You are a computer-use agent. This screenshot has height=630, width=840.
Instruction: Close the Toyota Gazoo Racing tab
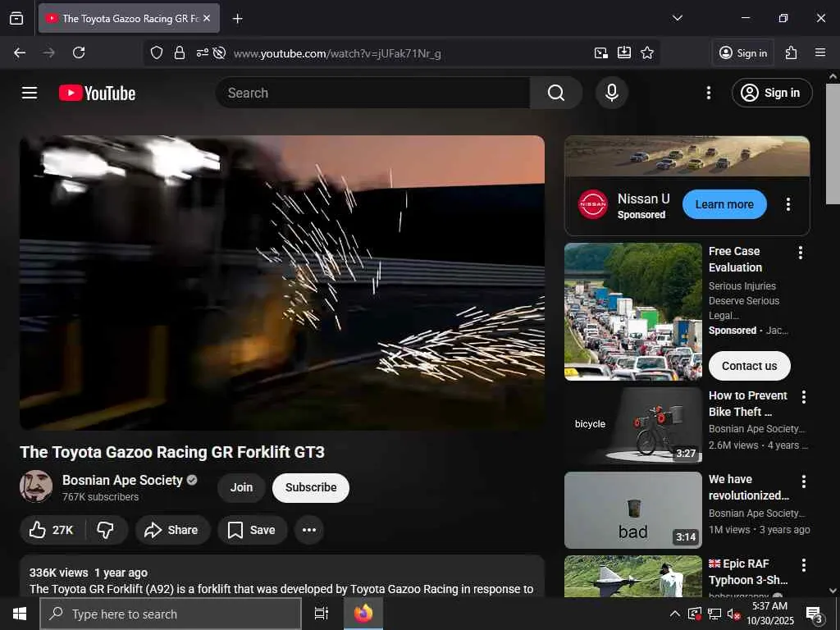click(x=207, y=18)
